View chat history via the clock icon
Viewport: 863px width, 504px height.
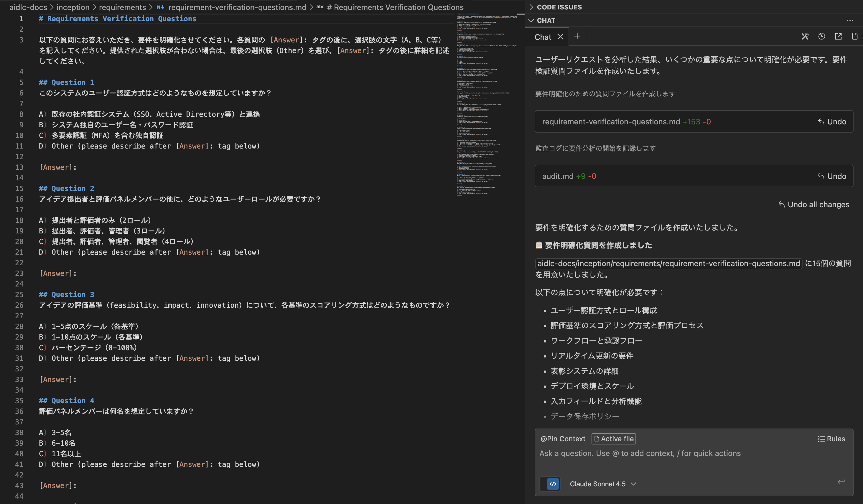pos(822,37)
